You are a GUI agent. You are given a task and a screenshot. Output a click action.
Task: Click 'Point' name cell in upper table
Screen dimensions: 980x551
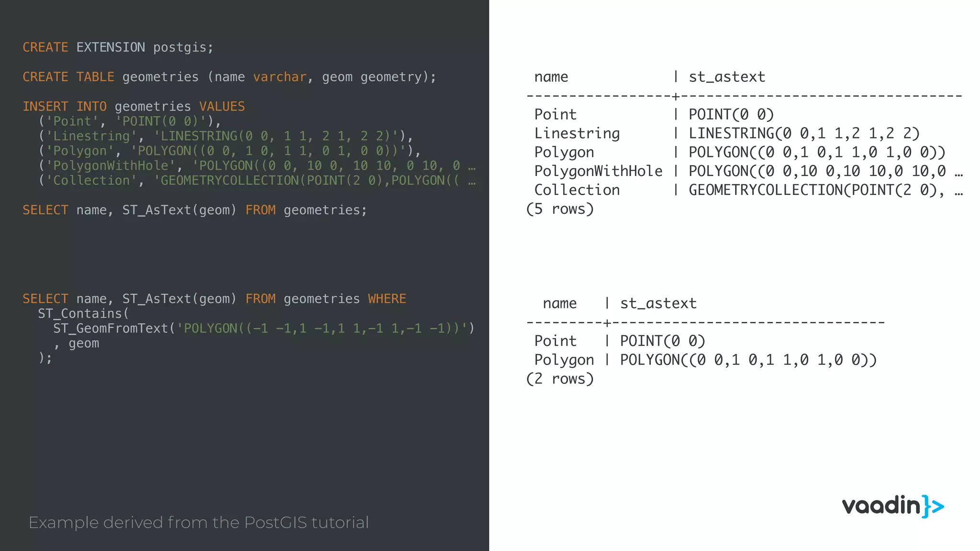point(555,115)
